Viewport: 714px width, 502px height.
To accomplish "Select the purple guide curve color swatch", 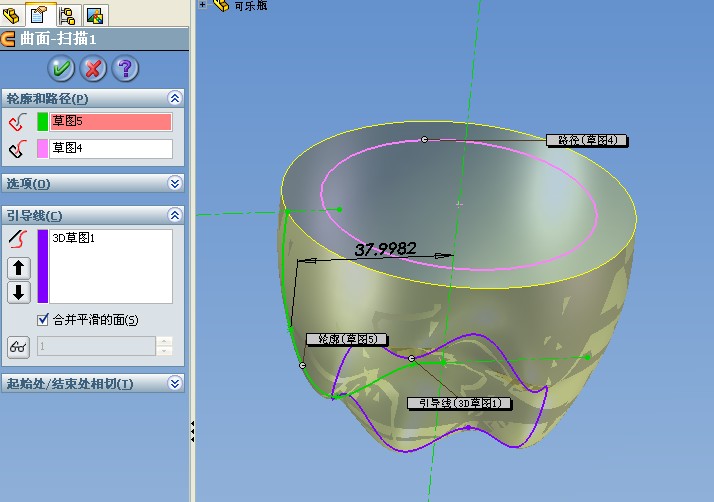I will pyautogui.click(x=42, y=266).
